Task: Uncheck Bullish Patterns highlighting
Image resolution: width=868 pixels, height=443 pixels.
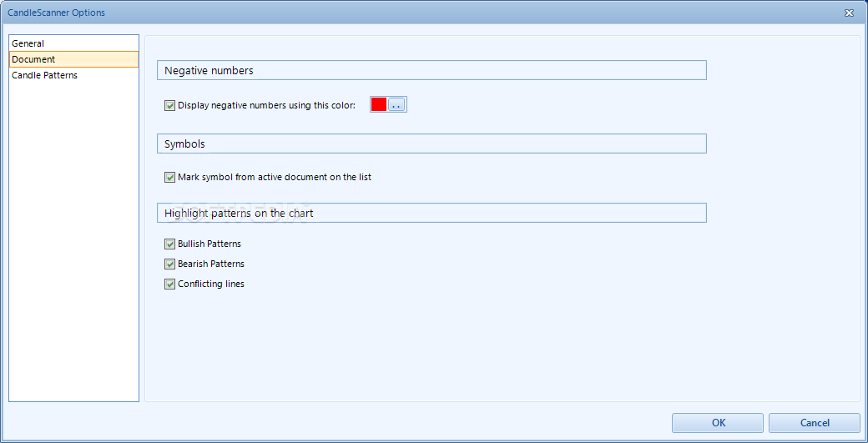Action: tap(169, 244)
